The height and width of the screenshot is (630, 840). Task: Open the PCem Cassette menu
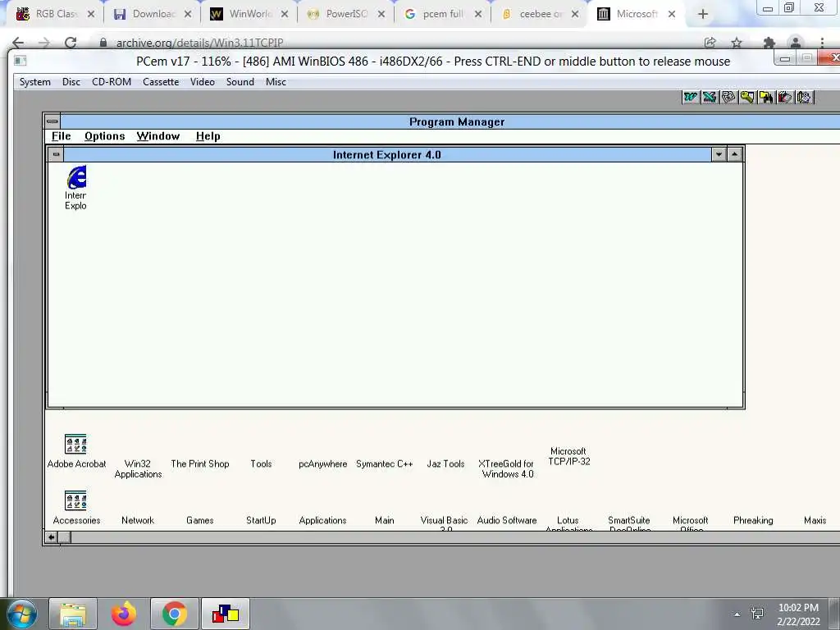tap(161, 82)
